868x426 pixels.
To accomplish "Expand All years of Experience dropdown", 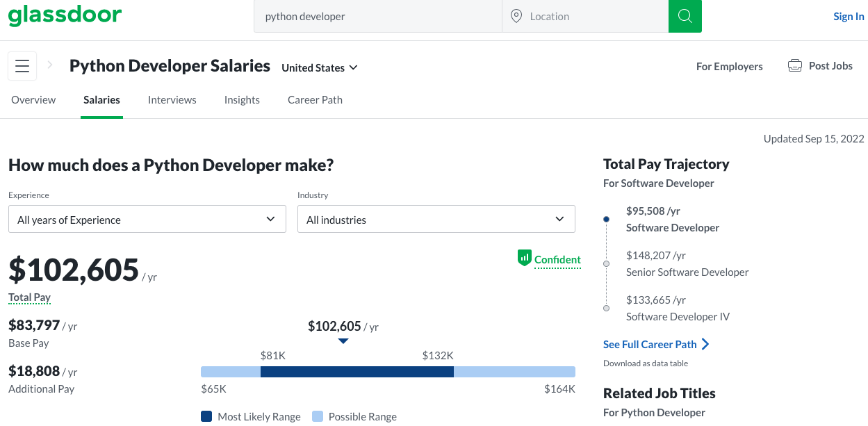I will [147, 219].
